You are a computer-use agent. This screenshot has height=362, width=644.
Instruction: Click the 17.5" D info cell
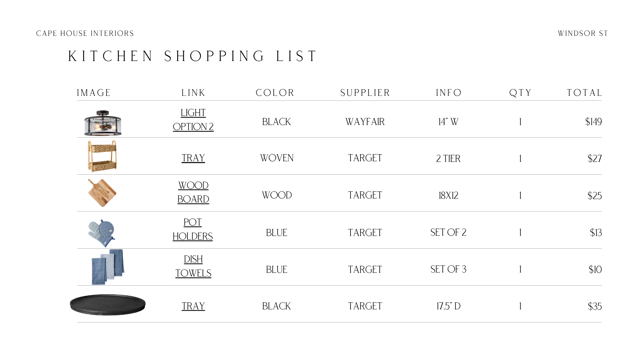pyautogui.click(x=448, y=306)
